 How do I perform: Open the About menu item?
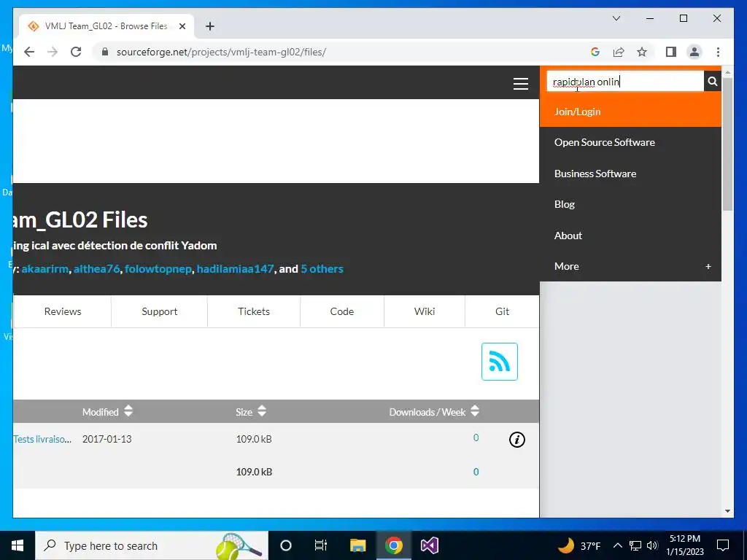coord(630,236)
